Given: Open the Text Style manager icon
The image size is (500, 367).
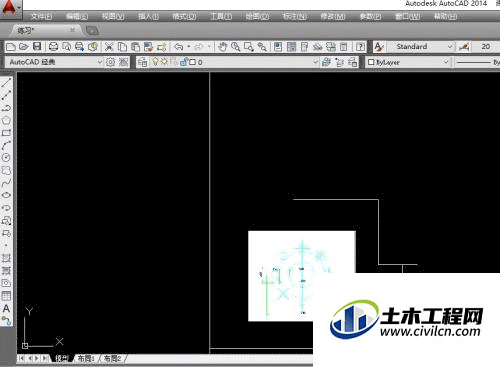Looking at the screenshot, I should [379, 47].
